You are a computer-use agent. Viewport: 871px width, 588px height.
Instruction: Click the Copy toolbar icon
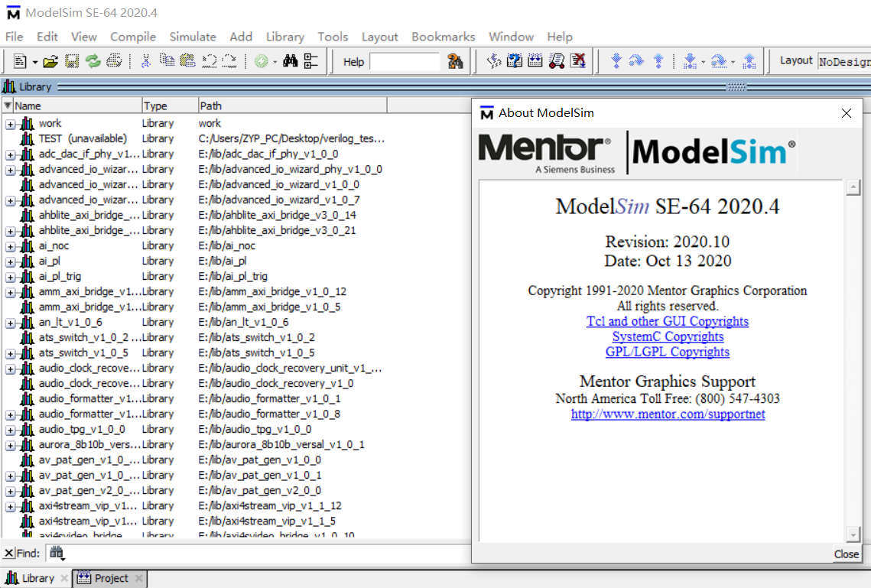click(x=167, y=61)
